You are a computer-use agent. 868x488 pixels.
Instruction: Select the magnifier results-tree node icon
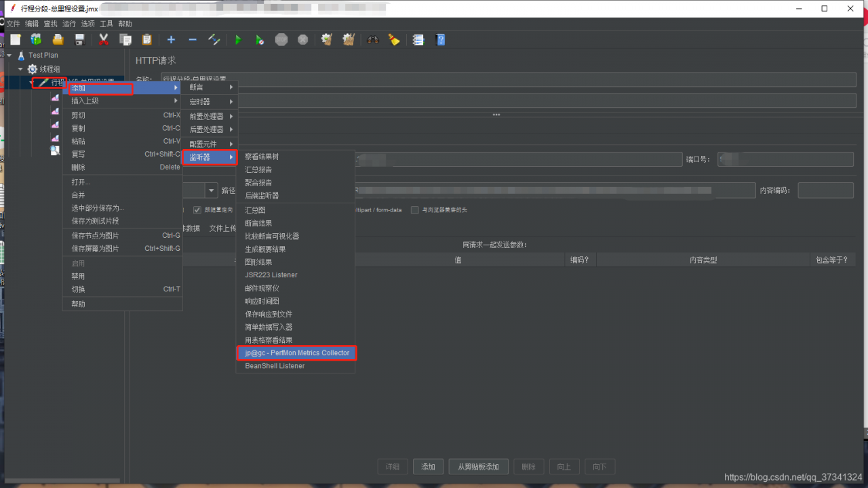[x=56, y=150]
